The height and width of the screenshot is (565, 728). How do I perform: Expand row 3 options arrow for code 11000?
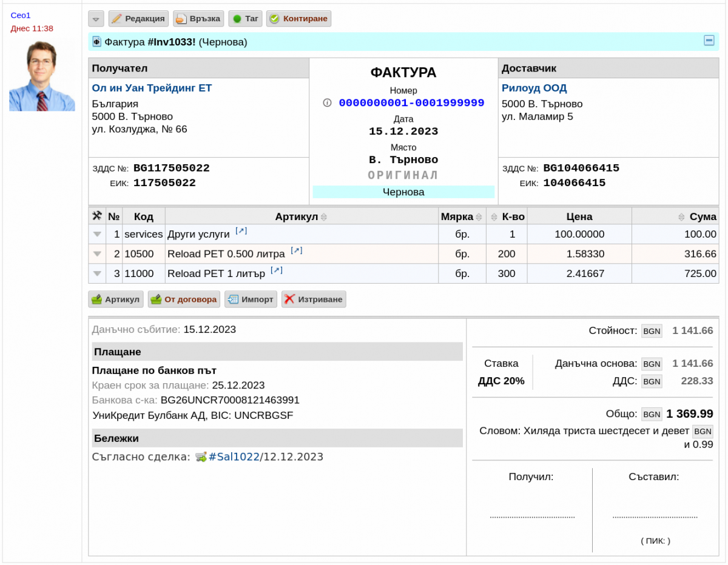pos(97,274)
